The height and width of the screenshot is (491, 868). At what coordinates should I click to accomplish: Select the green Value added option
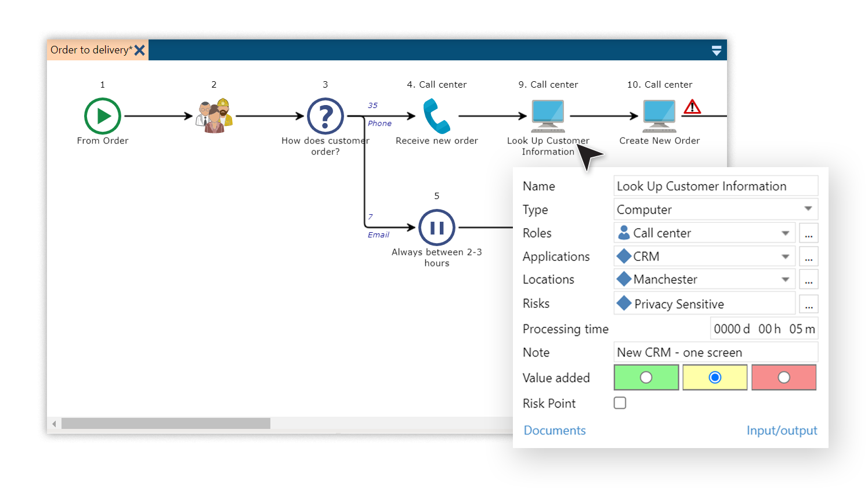pos(646,377)
